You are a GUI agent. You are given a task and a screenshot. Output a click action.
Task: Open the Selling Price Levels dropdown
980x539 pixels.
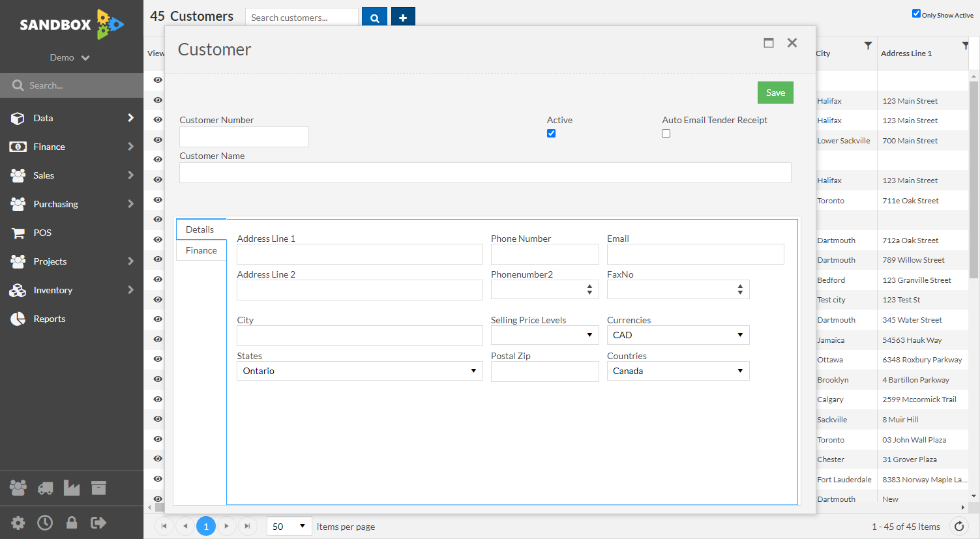[544, 335]
